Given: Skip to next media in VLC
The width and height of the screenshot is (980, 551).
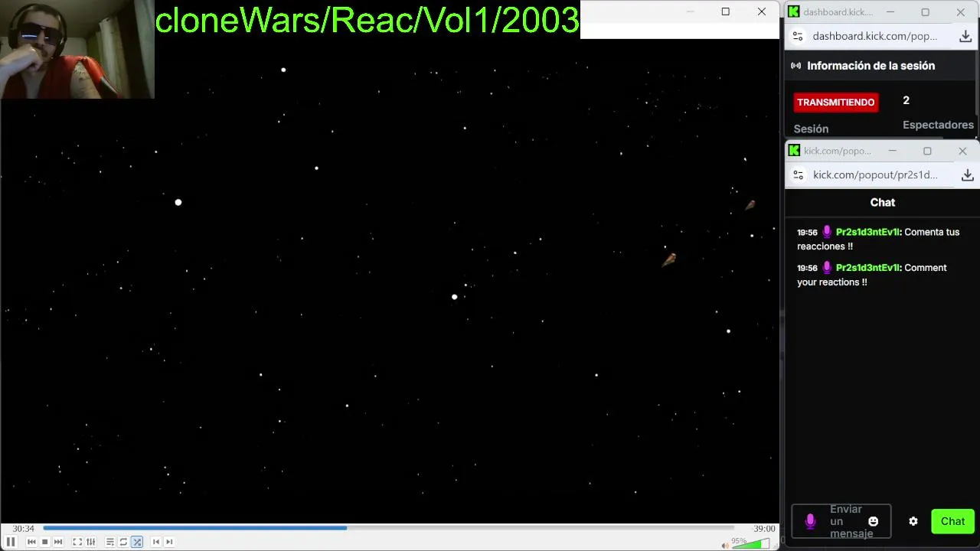Looking at the screenshot, I should tap(58, 542).
